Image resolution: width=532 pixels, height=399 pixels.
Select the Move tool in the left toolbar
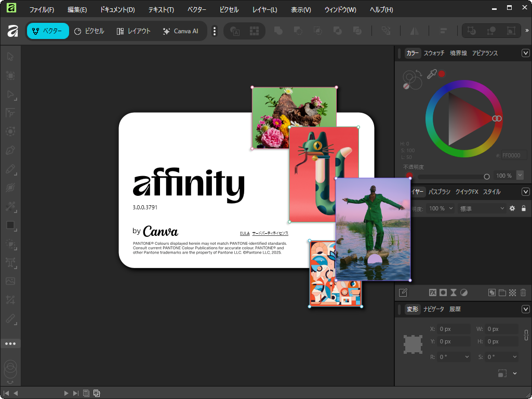click(x=10, y=57)
